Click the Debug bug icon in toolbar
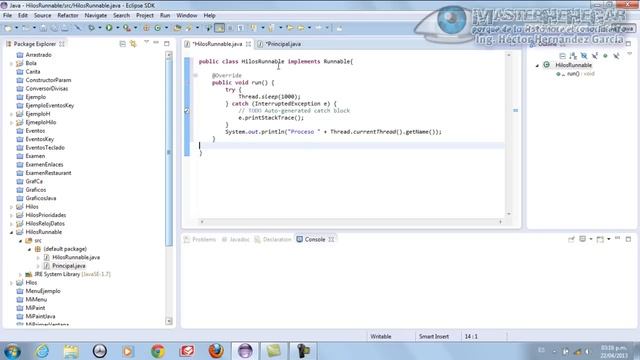 coord(91,28)
